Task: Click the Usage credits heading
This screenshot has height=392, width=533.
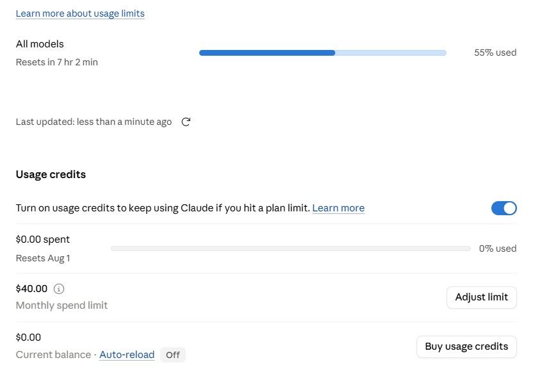Action: (x=51, y=174)
